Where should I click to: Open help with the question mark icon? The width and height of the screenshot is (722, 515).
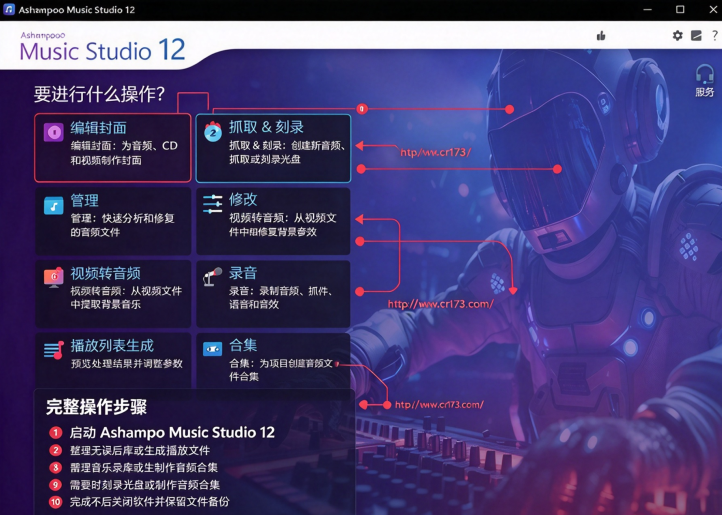(715, 35)
